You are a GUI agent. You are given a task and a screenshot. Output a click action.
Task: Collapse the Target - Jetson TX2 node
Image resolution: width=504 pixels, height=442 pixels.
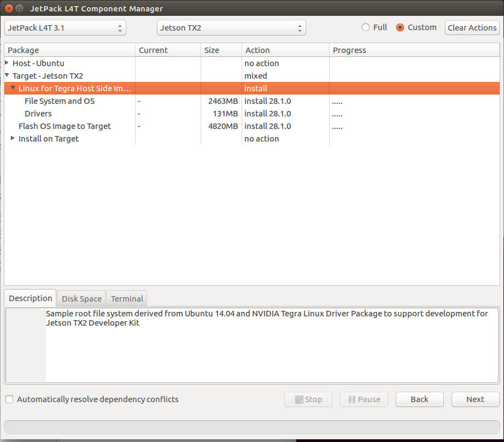[x=7, y=75]
